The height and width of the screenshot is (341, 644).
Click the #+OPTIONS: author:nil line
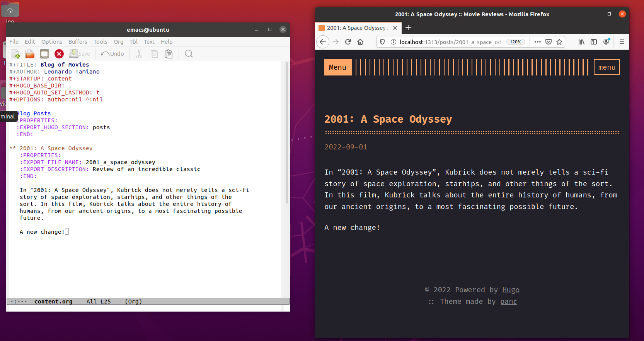[x=56, y=99]
